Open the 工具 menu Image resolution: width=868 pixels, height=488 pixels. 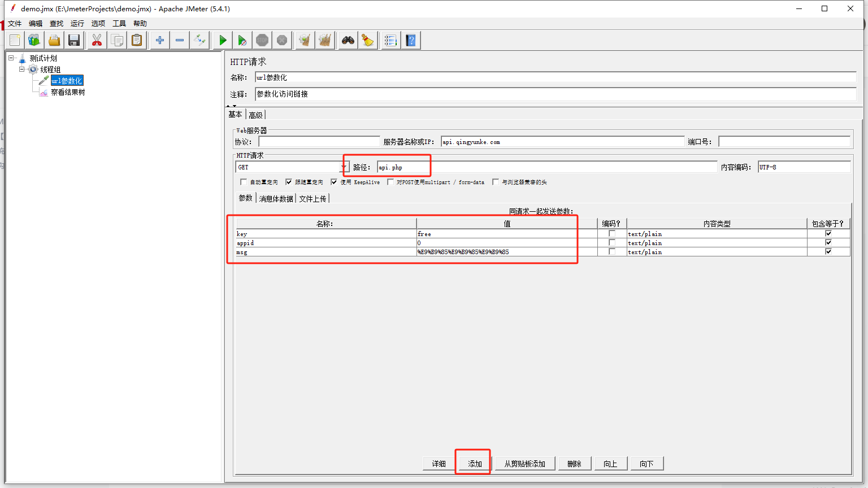[119, 23]
